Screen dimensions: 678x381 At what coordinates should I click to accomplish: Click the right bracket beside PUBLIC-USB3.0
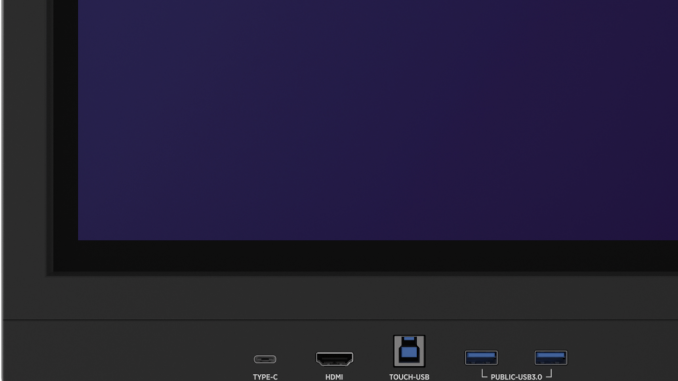pyautogui.click(x=549, y=374)
